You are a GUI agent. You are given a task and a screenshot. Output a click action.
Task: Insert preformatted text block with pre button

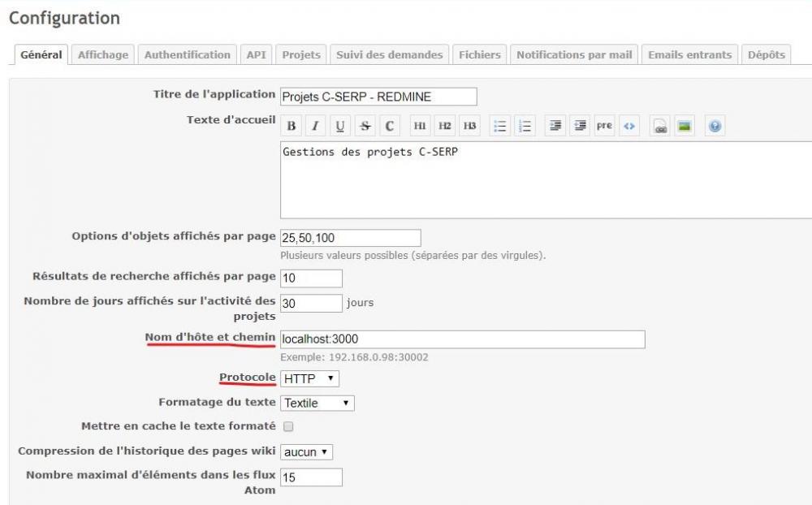[x=604, y=126]
